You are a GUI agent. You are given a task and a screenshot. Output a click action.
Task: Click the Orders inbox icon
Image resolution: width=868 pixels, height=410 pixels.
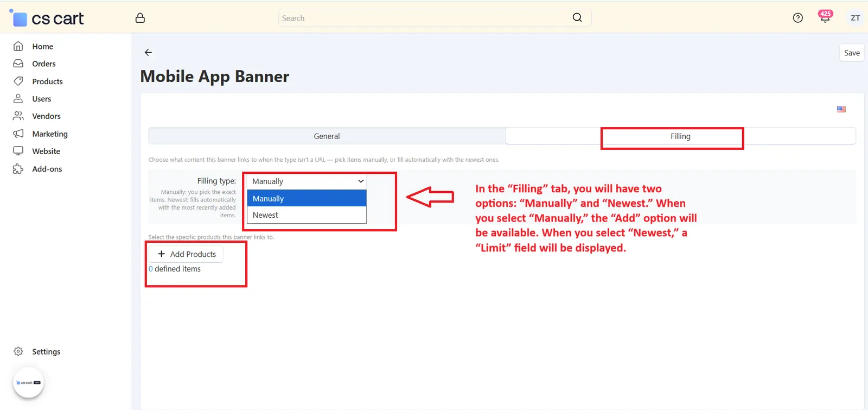(18, 64)
